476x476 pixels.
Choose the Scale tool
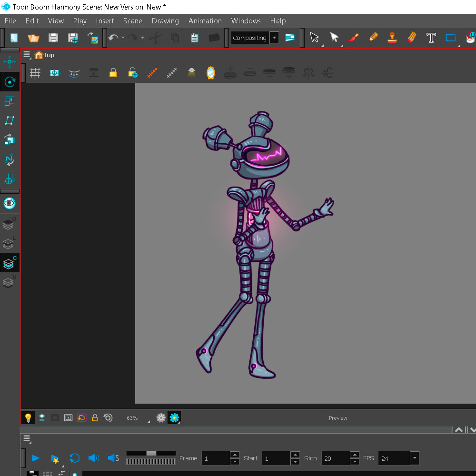(x=10, y=101)
